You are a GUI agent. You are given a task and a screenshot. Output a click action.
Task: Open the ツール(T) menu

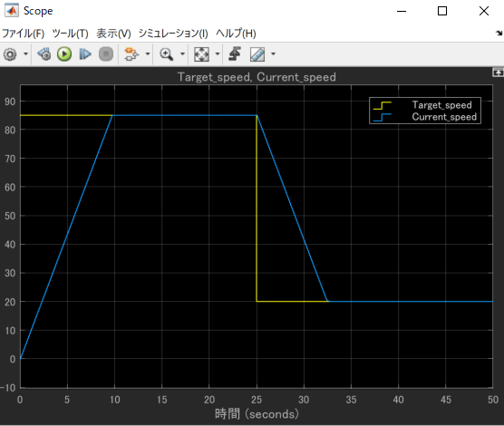[70, 34]
